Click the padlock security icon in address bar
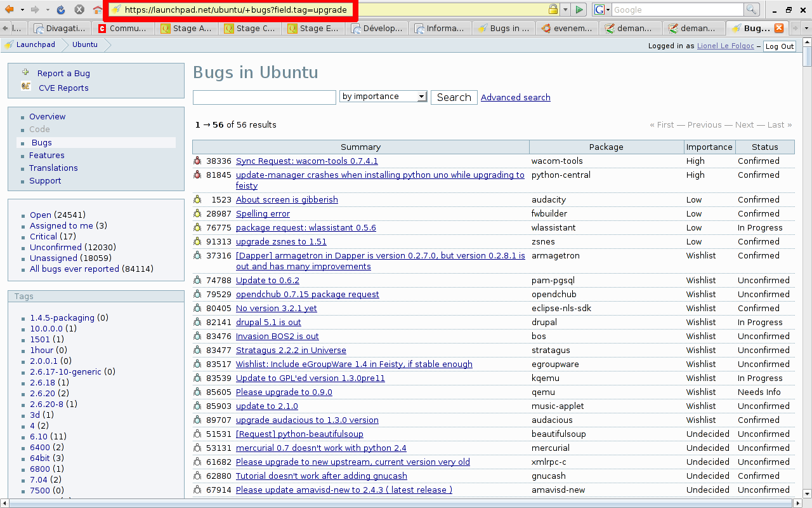 tap(553, 10)
